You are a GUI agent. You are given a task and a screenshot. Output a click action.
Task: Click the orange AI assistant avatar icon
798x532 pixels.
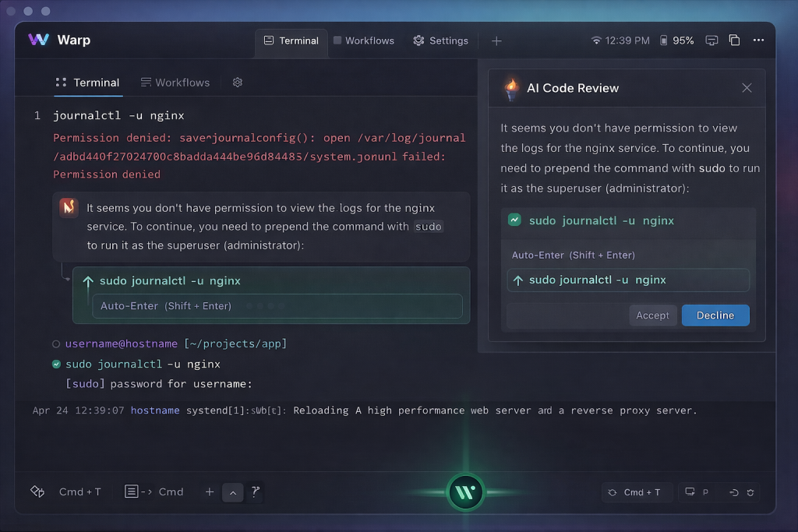coord(69,207)
